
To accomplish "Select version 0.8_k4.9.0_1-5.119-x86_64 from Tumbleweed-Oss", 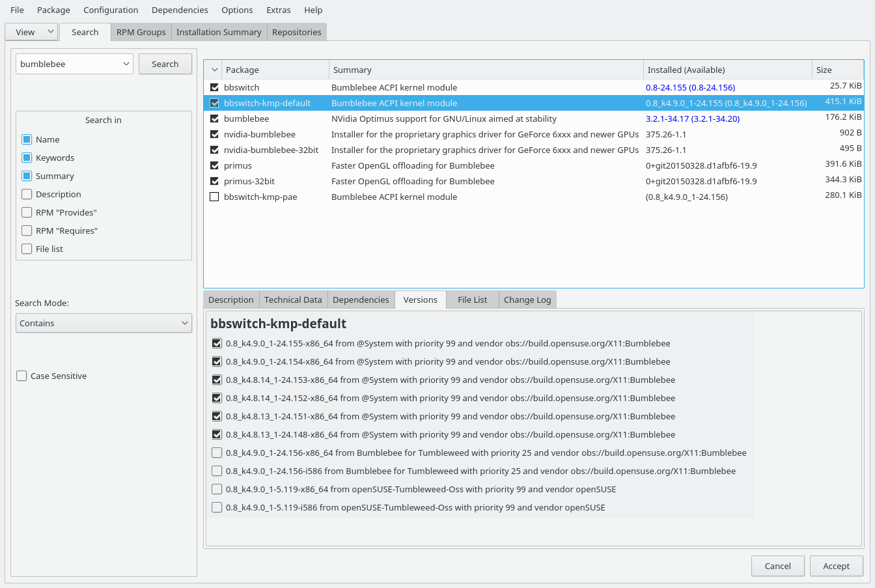I will click(217, 489).
